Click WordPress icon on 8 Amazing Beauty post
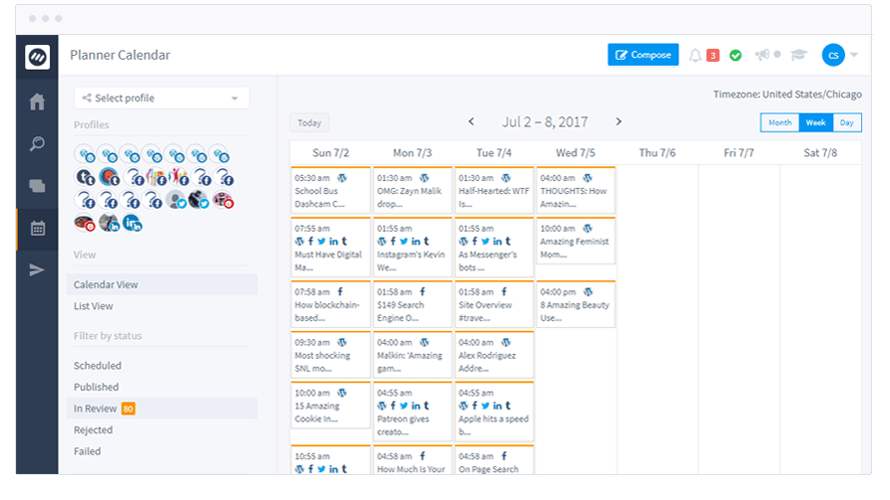 (588, 291)
